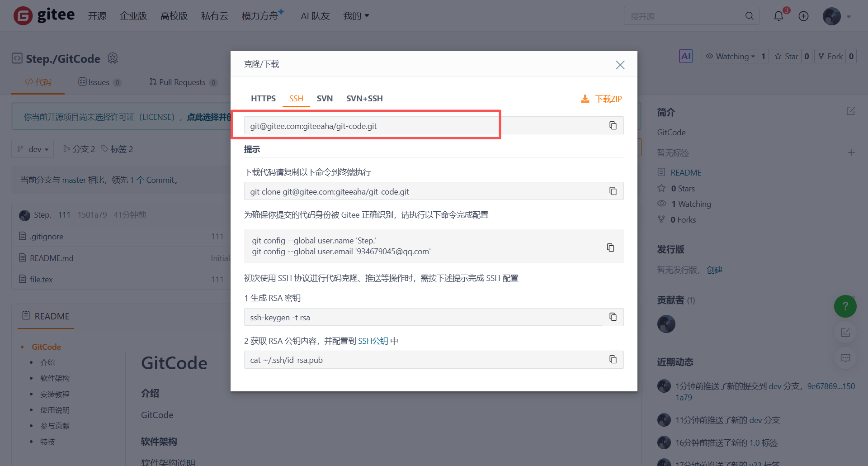This screenshot has height=466, width=868.
Task: Click the floating chat message icon
Action: coord(845,358)
